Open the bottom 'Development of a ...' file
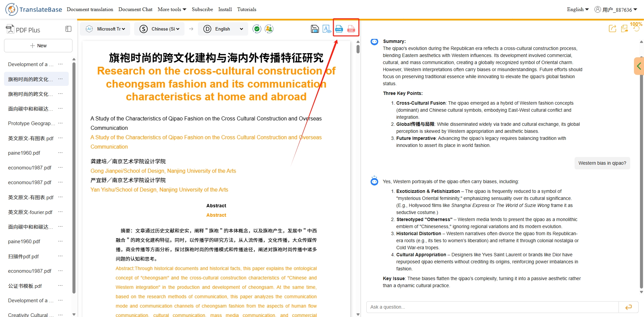This screenshot has height=317, width=644. [x=31, y=301]
